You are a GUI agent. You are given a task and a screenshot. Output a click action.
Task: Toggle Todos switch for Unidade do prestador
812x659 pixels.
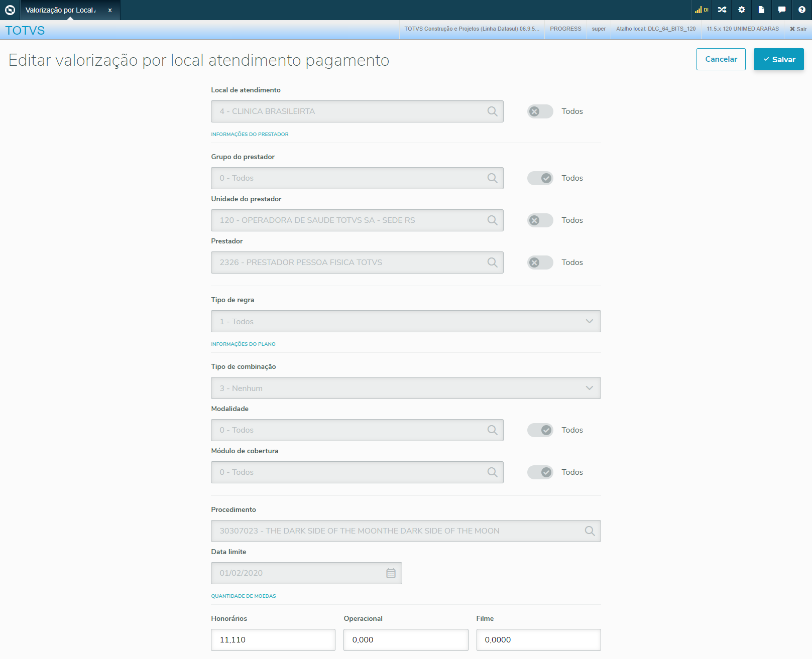(x=540, y=220)
